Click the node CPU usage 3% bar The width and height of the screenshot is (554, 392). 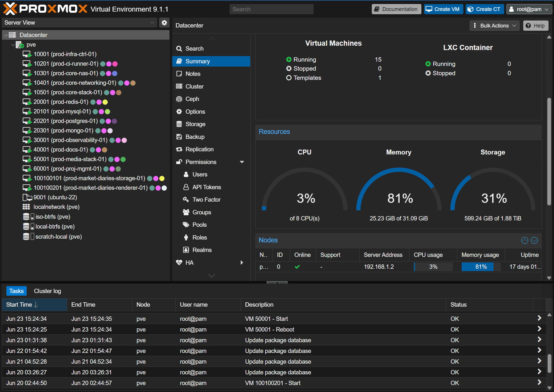click(x=433, y=267)
